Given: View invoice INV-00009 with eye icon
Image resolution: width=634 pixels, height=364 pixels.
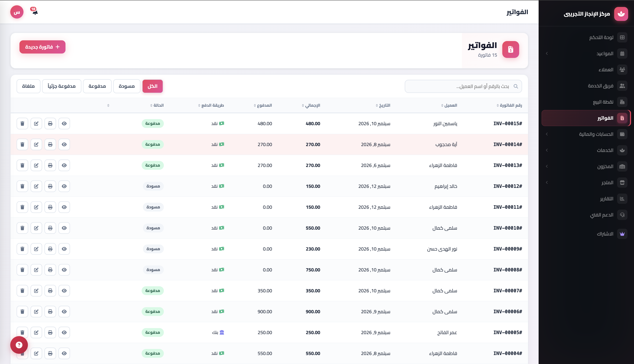Looking at the screenshot, I should click(x=64, y=249).
